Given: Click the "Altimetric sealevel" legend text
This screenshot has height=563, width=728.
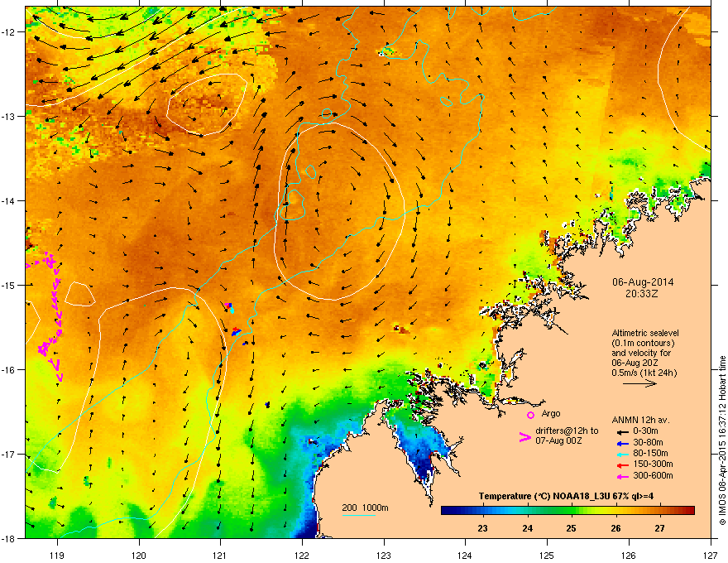Looking at the screenshot, I should click(x=645, y=333).
